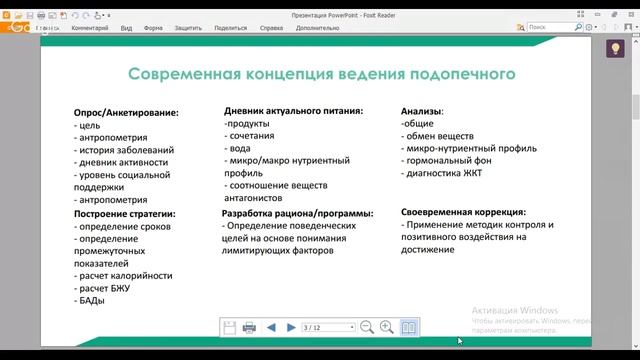The image size is (640, 360).
Task: Click the text '- расчет БЖУ'
Action: pos(102,288)
